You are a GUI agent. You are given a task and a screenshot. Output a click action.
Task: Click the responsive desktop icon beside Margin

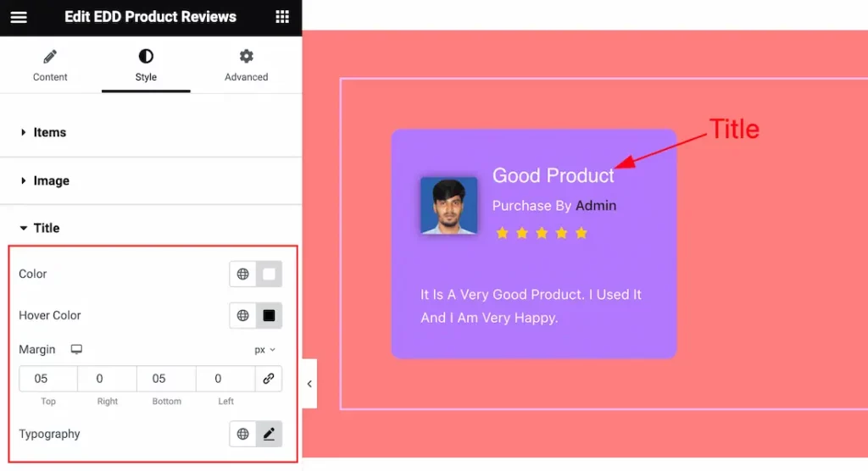(x=76, y=349)
